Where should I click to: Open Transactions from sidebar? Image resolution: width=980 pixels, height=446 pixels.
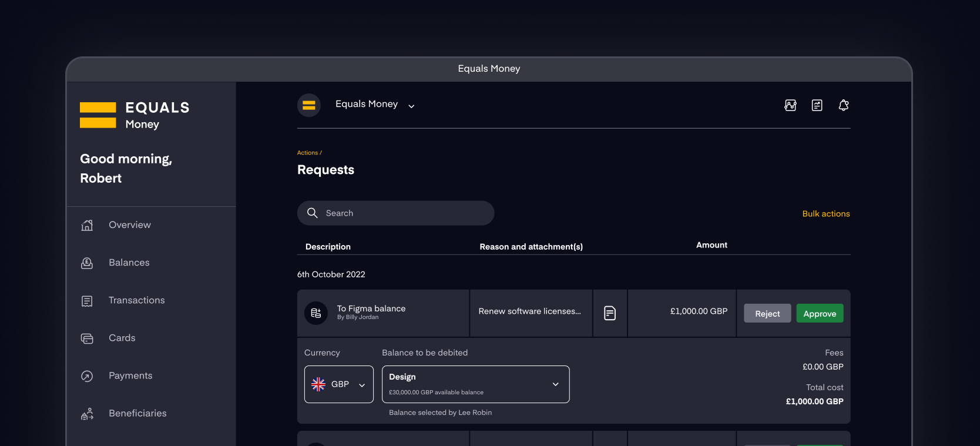137,300
